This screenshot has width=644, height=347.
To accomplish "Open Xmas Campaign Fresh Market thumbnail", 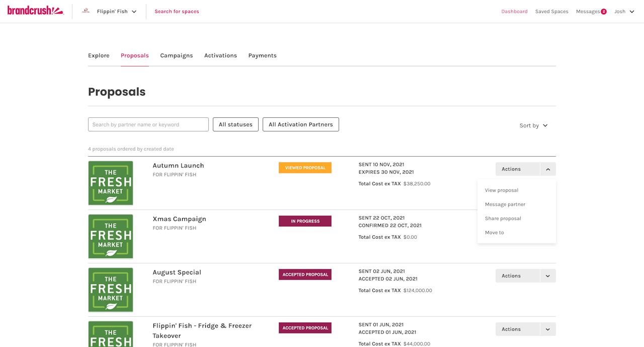I will pos(111,236).
